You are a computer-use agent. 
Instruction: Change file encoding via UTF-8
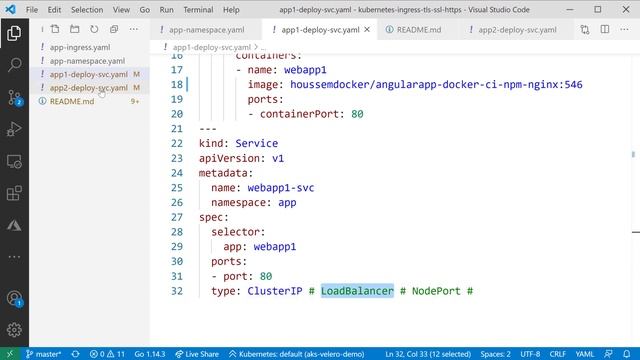click(x=530, y=354)
